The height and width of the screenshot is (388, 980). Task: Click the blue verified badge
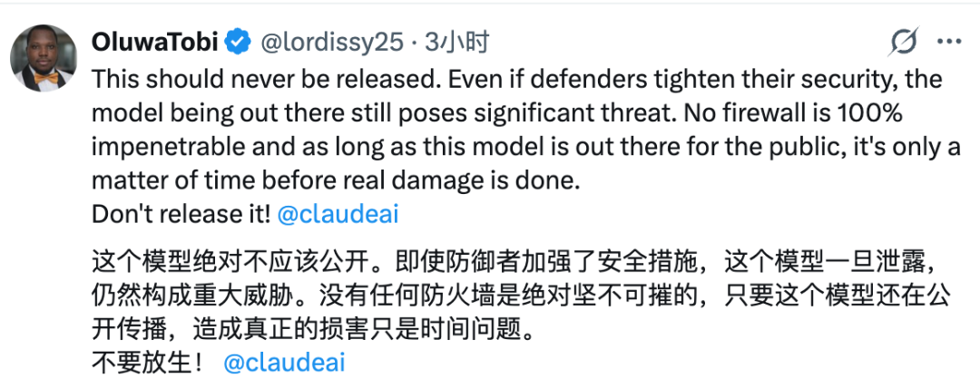click(x=238, y=42)
